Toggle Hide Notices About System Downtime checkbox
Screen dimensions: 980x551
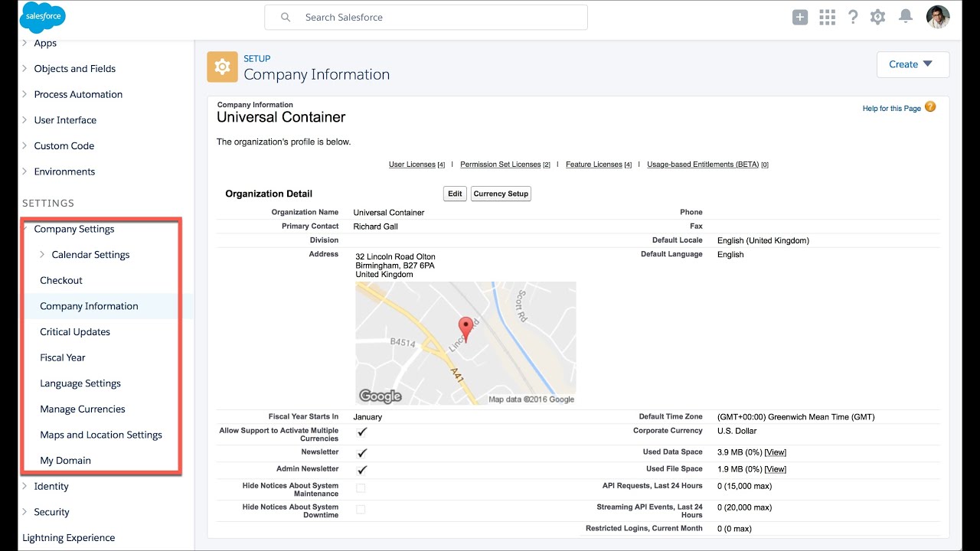361,510
